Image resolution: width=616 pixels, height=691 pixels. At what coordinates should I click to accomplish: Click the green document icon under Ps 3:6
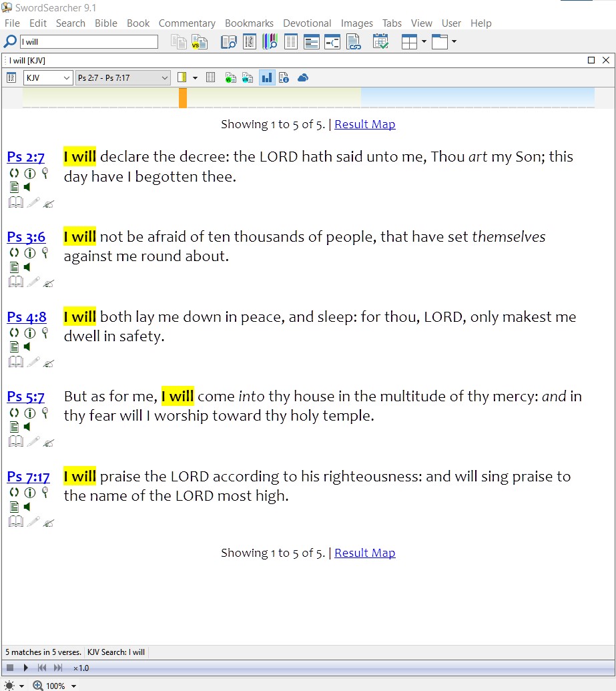(x=14, y=267)
